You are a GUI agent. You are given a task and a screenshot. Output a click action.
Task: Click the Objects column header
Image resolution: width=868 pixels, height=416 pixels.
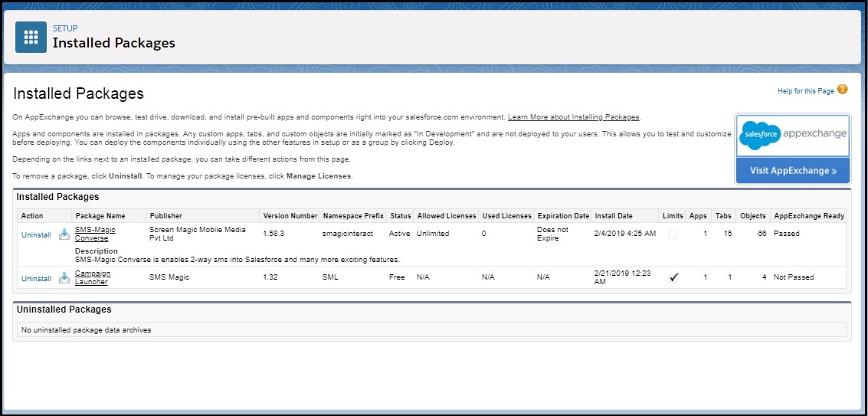point(753,216)
